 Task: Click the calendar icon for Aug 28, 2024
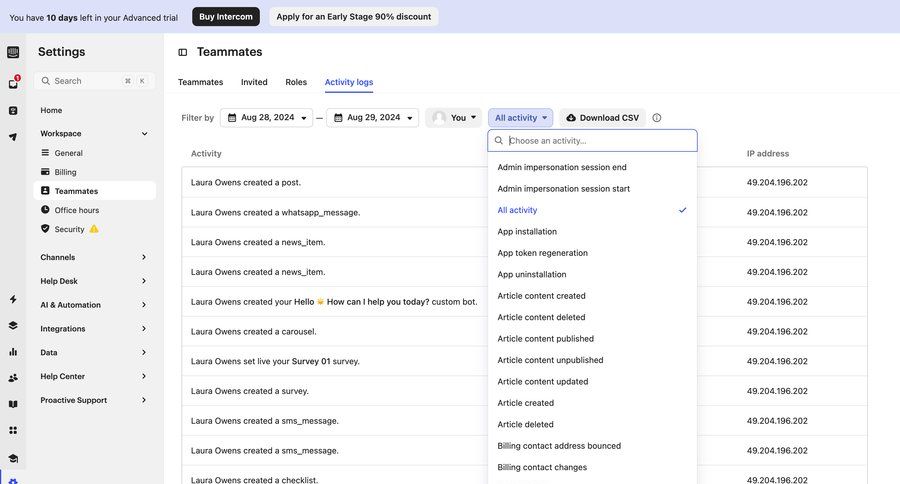coord(232,118)
